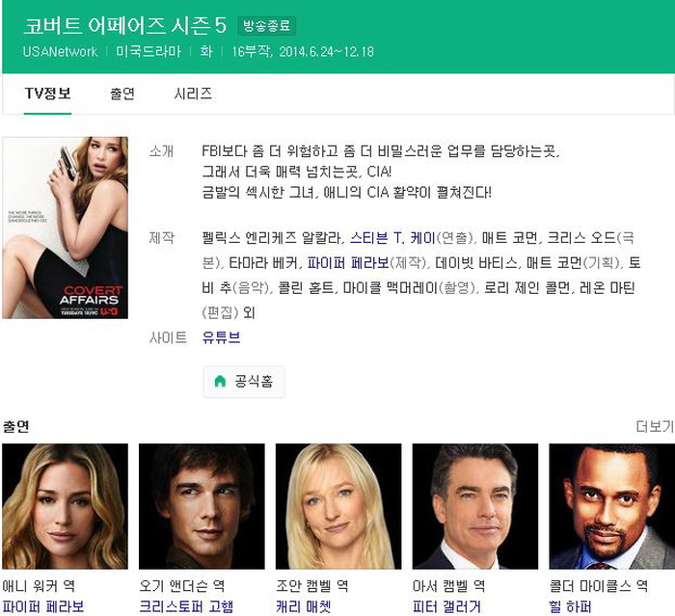
Task: Click the 조안 캠벨 cast photo
Action: click(x=338, y=506)
